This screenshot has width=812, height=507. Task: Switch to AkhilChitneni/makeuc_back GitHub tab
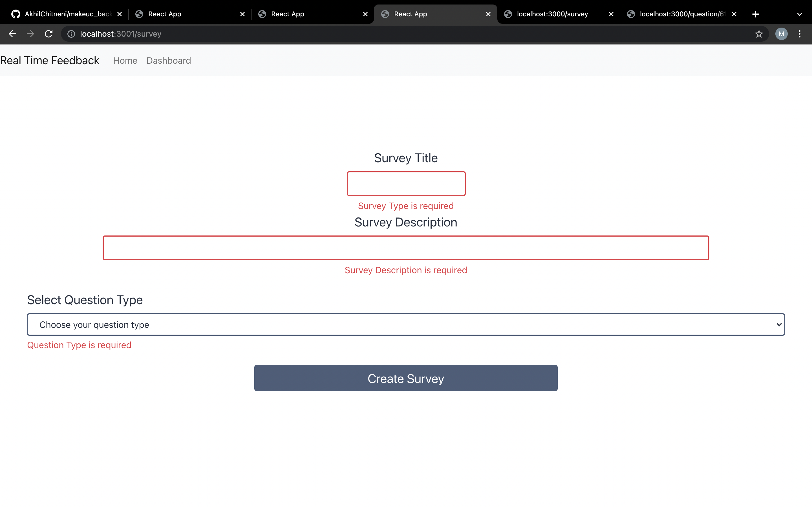click(64, 14)
